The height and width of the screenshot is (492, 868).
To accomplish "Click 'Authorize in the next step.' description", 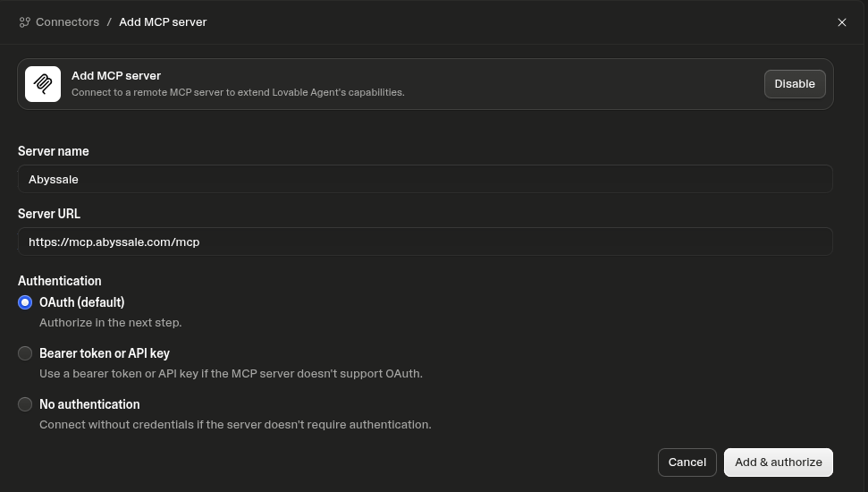I will tap(110, 322).
